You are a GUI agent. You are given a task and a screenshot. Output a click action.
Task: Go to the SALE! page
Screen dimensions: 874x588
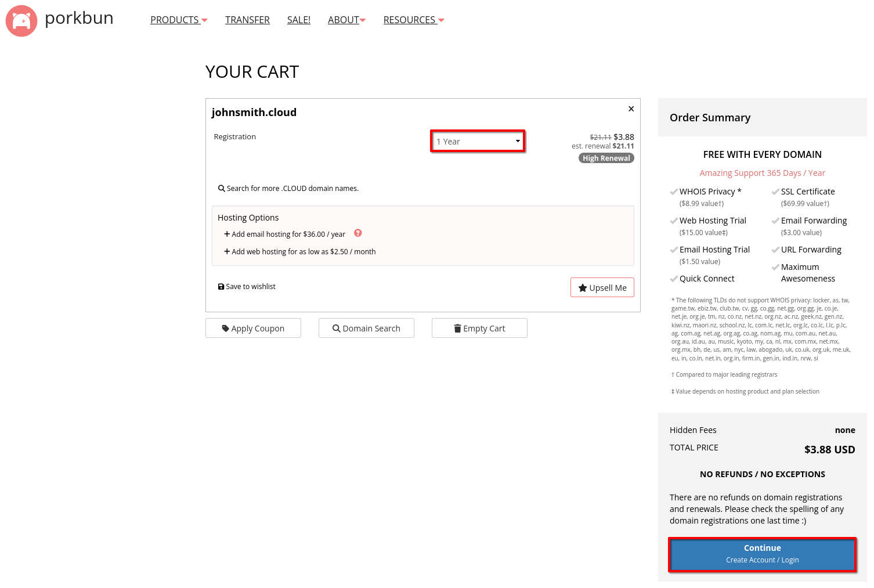[x=299, y=20]
